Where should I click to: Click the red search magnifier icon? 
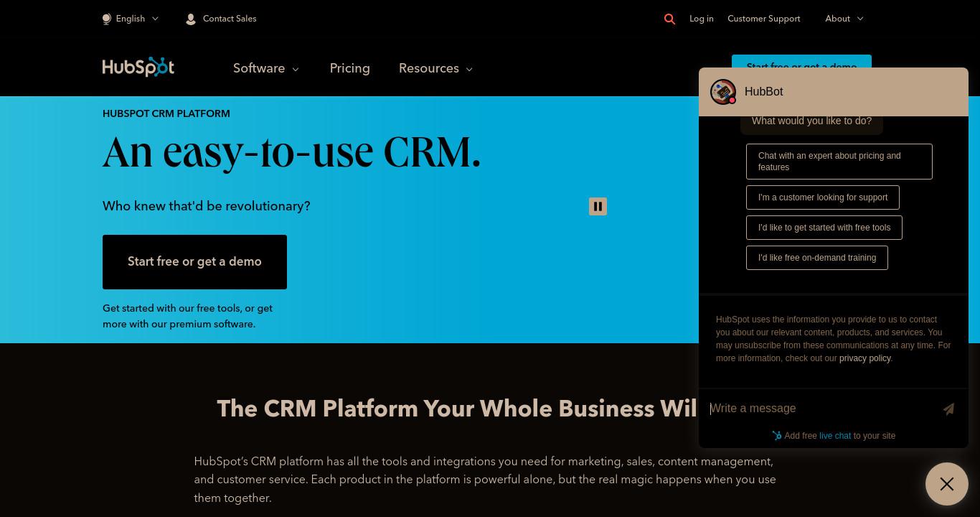click(669, 19)
